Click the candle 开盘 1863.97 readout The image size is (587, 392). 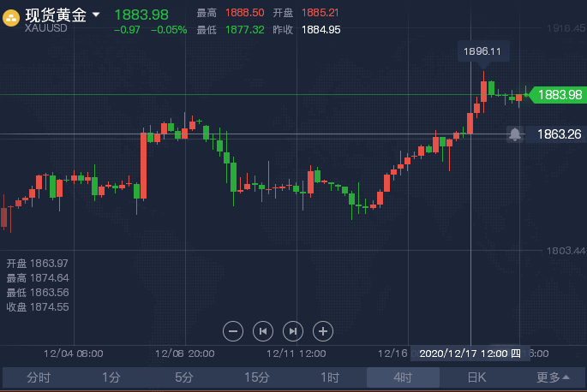point(37,264)
